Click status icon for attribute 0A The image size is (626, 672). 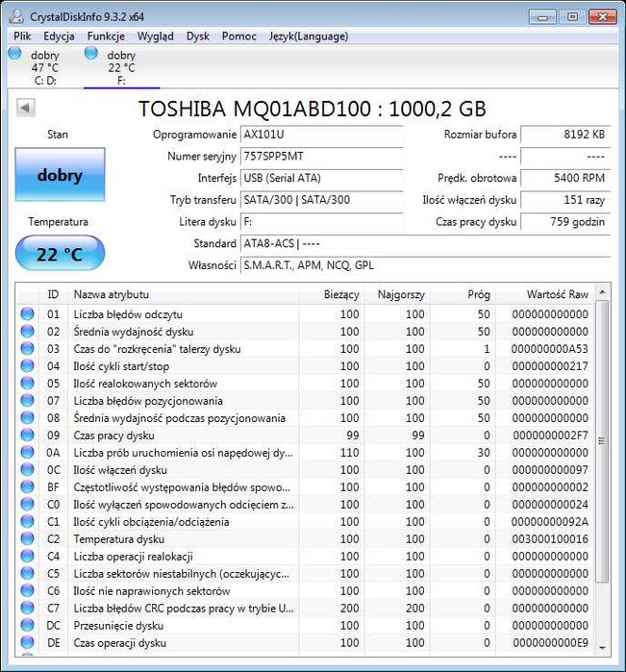point(27,452)
